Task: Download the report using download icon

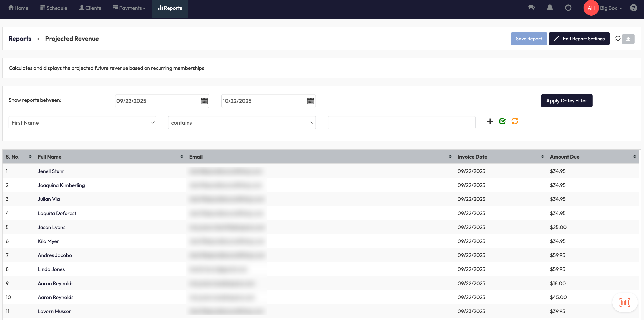Action: pyautogui.click(x=628, y=39)
